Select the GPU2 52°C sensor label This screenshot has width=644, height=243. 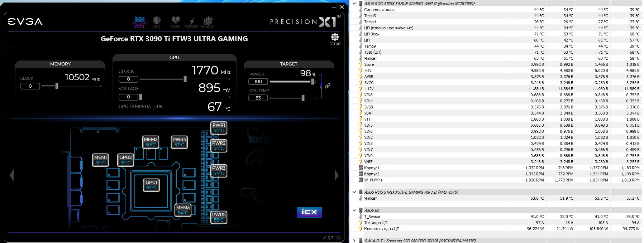click(125, 160)
